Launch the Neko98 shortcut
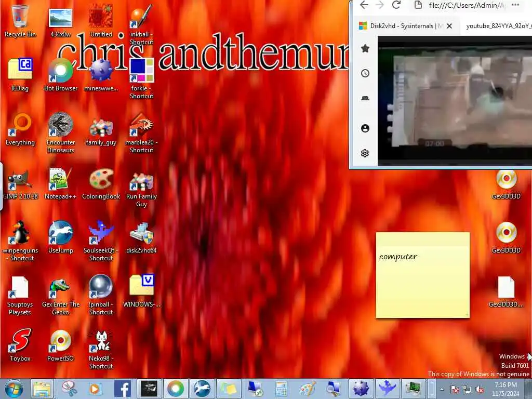This screenshot has height=399, width=532. [x=101, y=350]
